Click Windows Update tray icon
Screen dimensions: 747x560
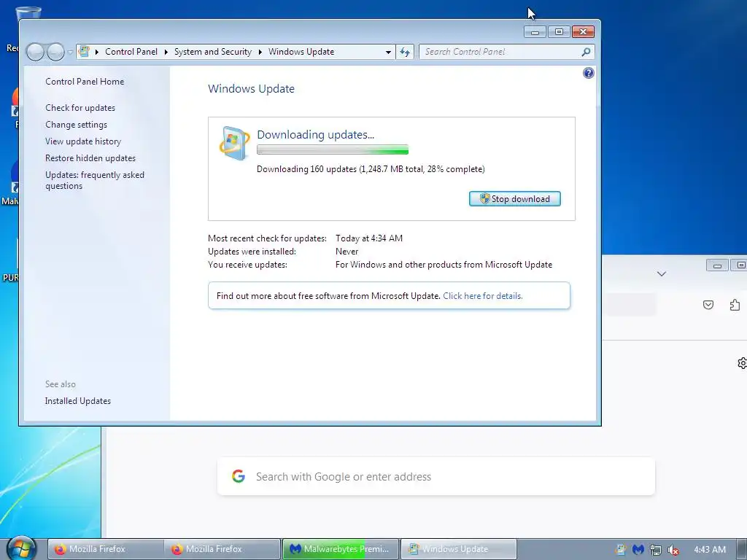click(x=620, y=550)
